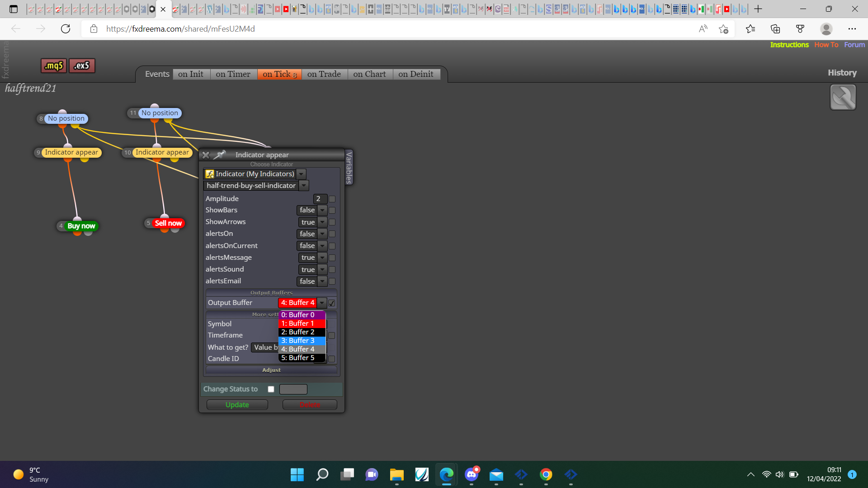
Task: Open File Explorer from taskbar
Action: [x=396, y=474]
